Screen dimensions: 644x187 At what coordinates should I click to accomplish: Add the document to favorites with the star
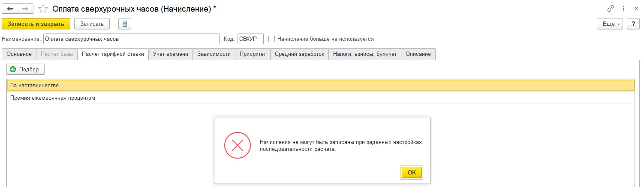click(x=43, y=9)
